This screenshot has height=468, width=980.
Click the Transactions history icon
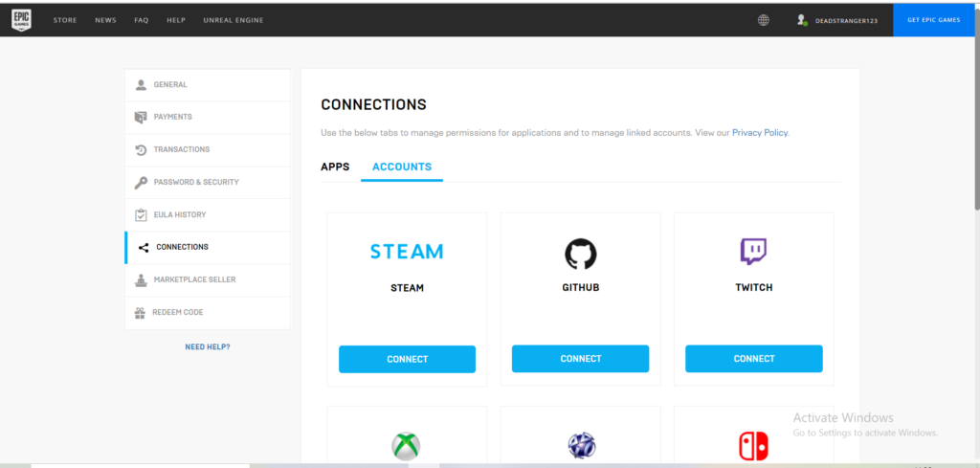point(141,149)
